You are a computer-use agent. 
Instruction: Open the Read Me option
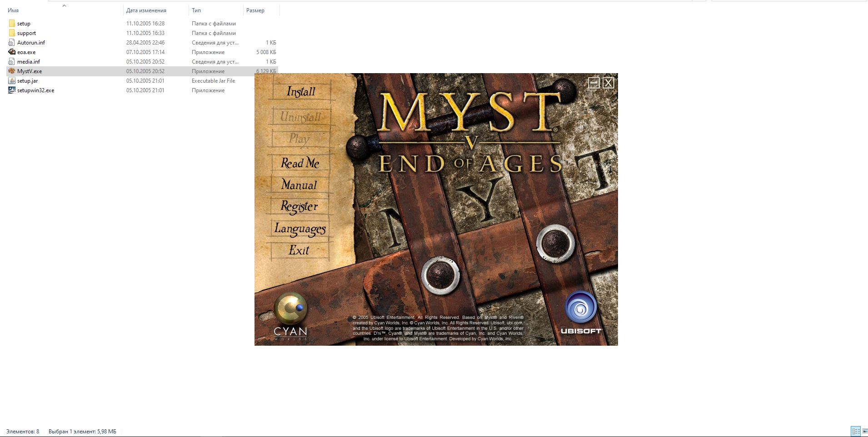coord(300,163)
